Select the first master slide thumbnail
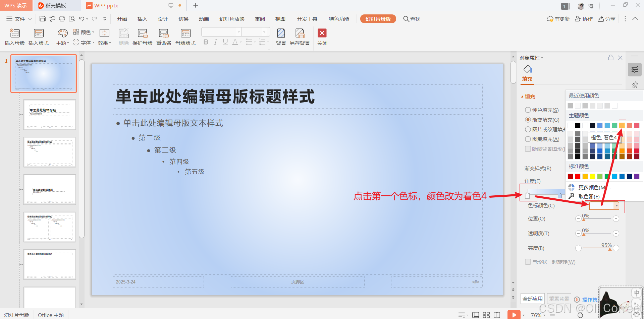This screenshot has height=319, width=644. pos(44,73)
